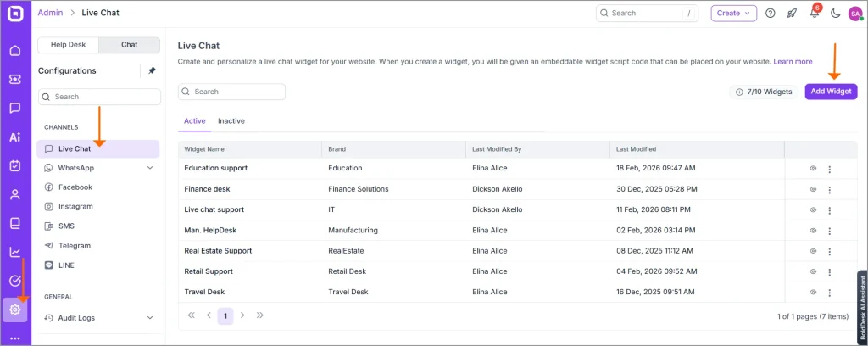Image resolution: width=868 pixels, height=346 pixels.
Task: Go to the first page arrow
Action: pos(192,315)
